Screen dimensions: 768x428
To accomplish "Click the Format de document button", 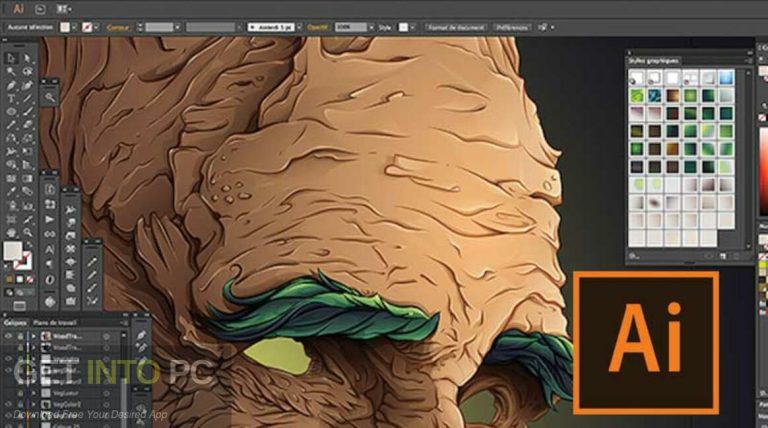I will [x=456, y=27].
